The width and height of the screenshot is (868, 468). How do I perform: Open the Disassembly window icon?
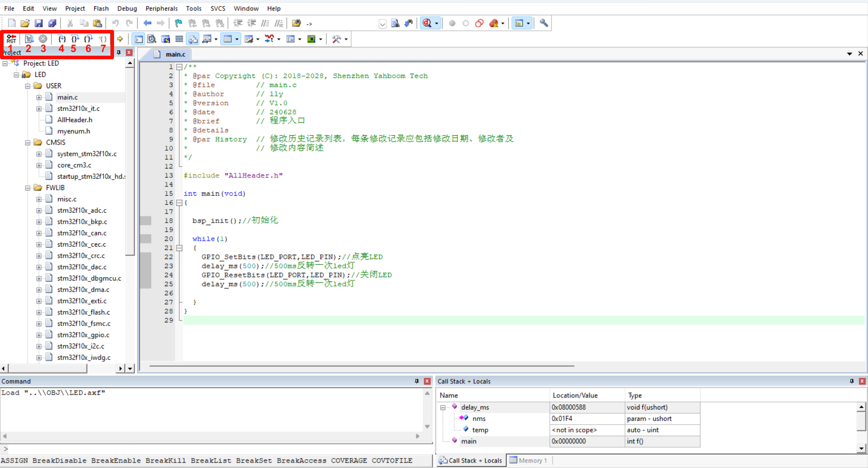(x=152, y=39)
